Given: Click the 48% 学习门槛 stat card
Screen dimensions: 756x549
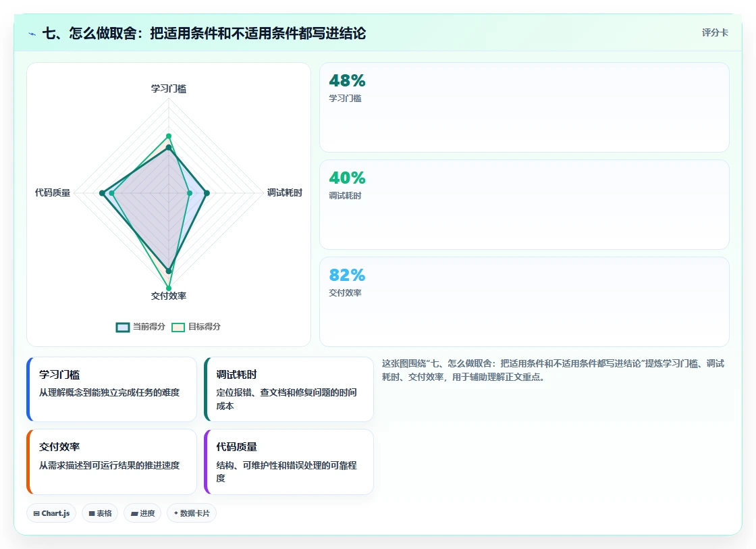Looking at the screenshot, I should 524,107.
